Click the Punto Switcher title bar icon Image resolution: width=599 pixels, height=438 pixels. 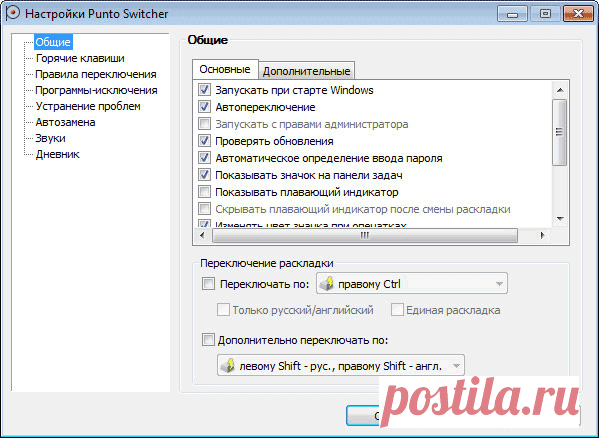[13, 14]
